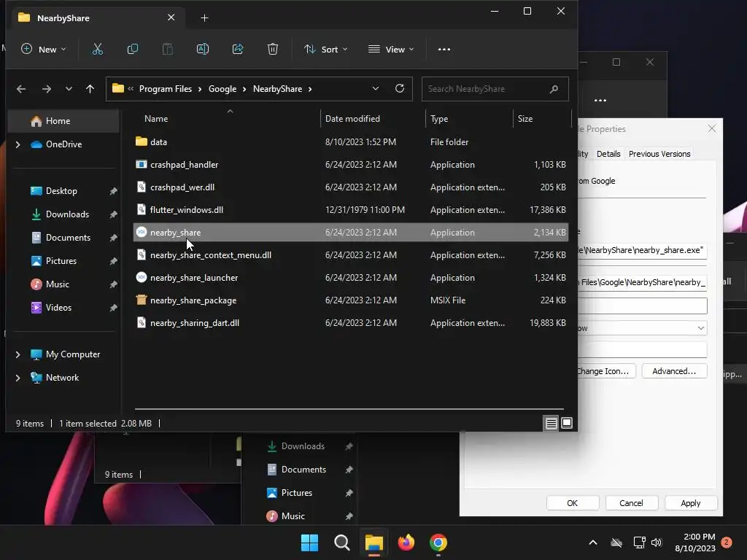
Task: Close the Properties dialog
Action: (x=712, y=128)
